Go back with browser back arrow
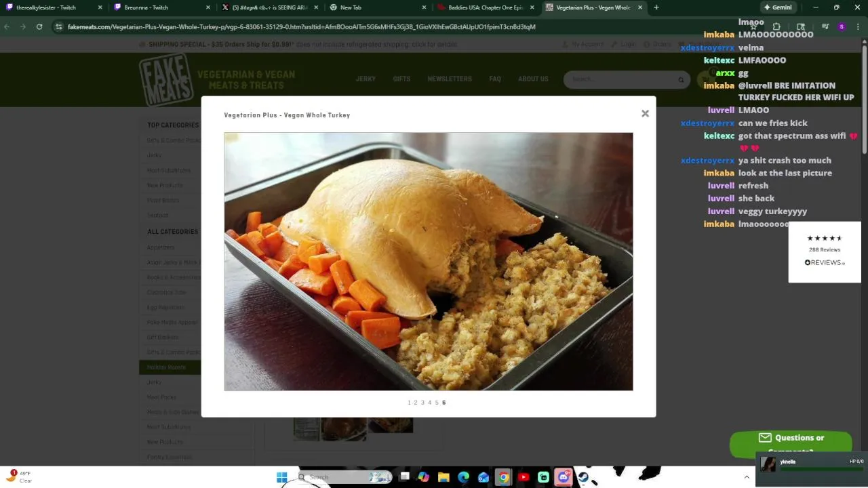 point(7,26)
